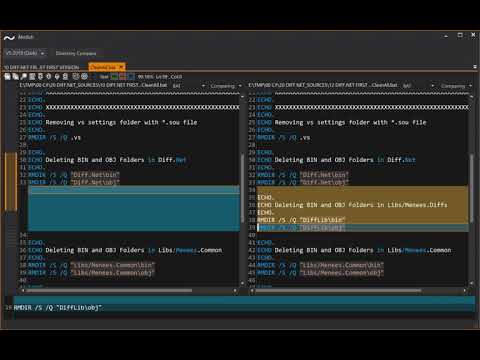480x360 pixels.
Task: Click the green square toolbar button
Action: [114, 77]
